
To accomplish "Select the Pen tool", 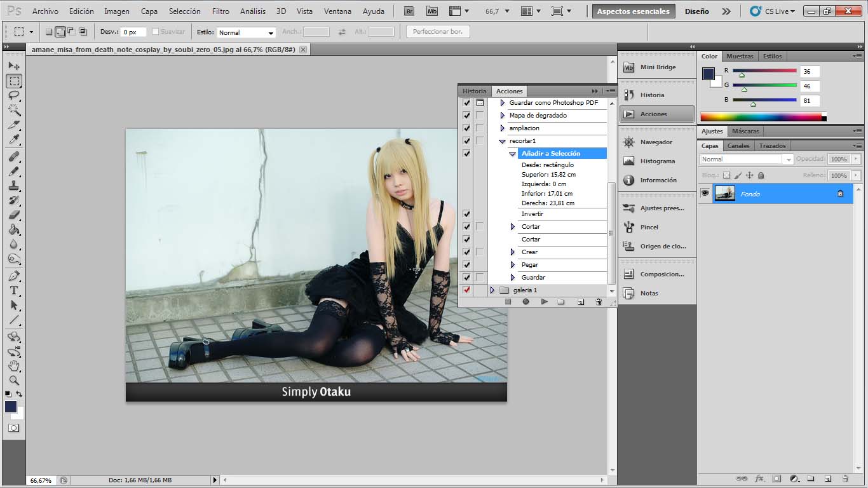I will (x=14, y=276).
